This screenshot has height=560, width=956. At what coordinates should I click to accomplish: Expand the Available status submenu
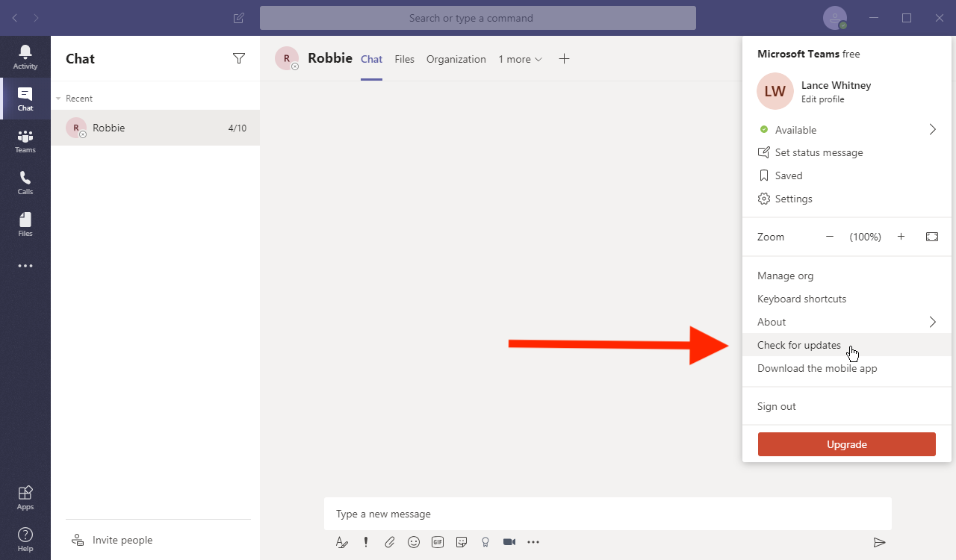[x=932, y=130]
